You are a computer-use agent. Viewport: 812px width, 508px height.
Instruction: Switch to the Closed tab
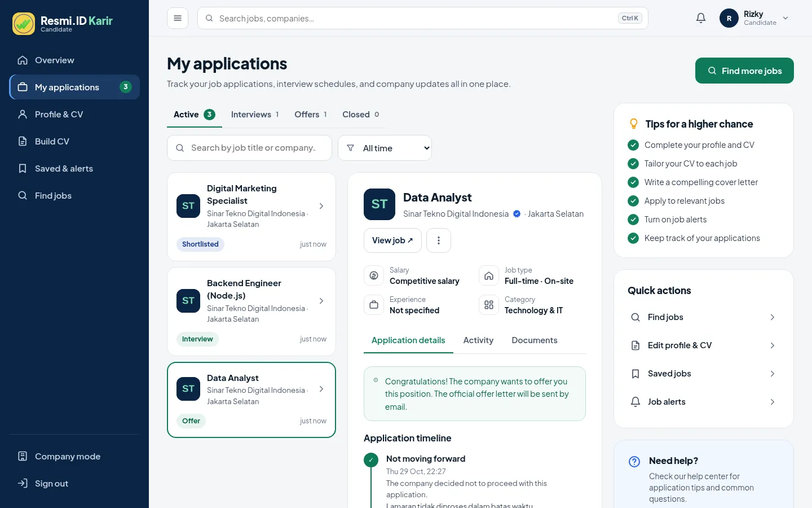click(x=361, y=115)
